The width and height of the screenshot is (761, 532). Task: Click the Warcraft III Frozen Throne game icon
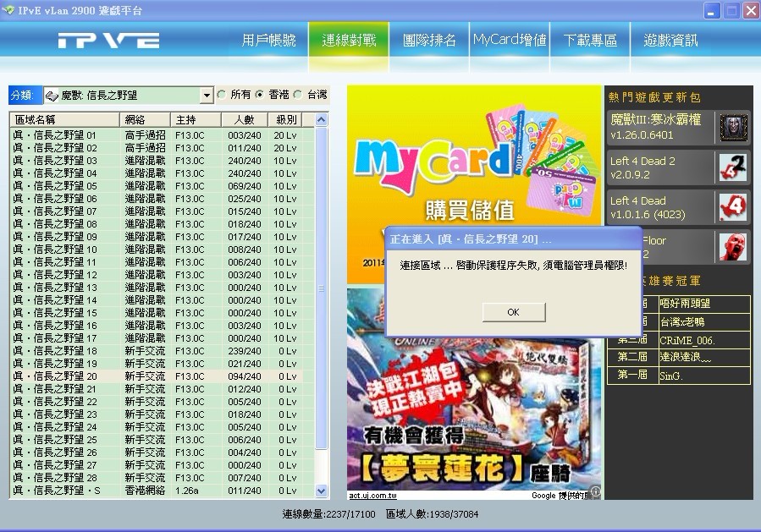coord(733,128)
